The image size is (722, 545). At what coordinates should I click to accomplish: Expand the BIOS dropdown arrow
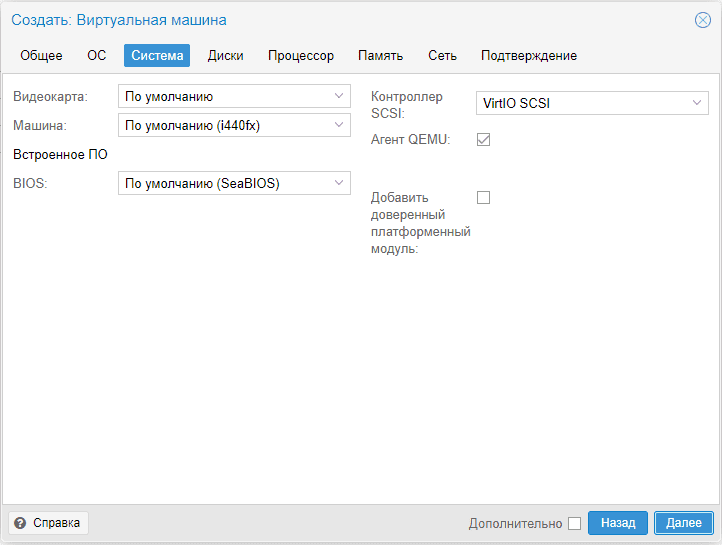click(x=339, y=183)
